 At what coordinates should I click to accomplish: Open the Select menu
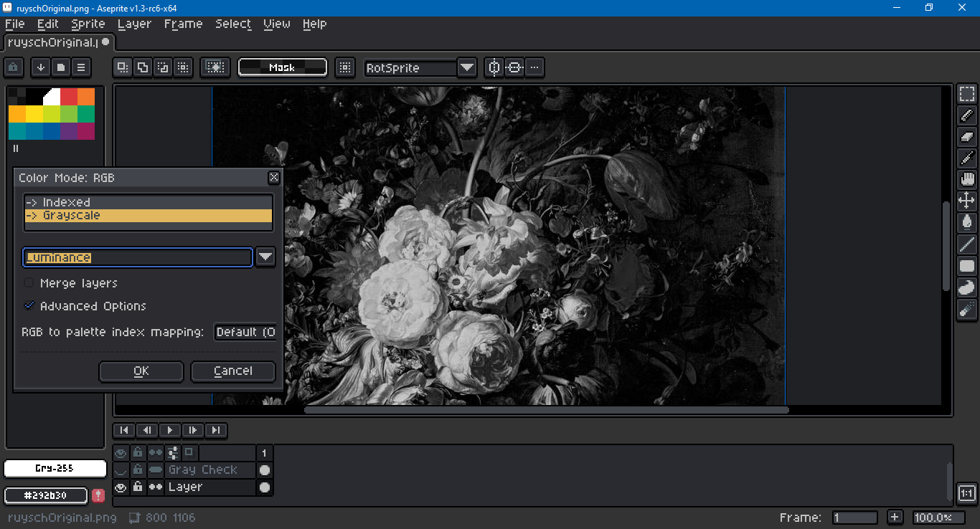point(233,24)
